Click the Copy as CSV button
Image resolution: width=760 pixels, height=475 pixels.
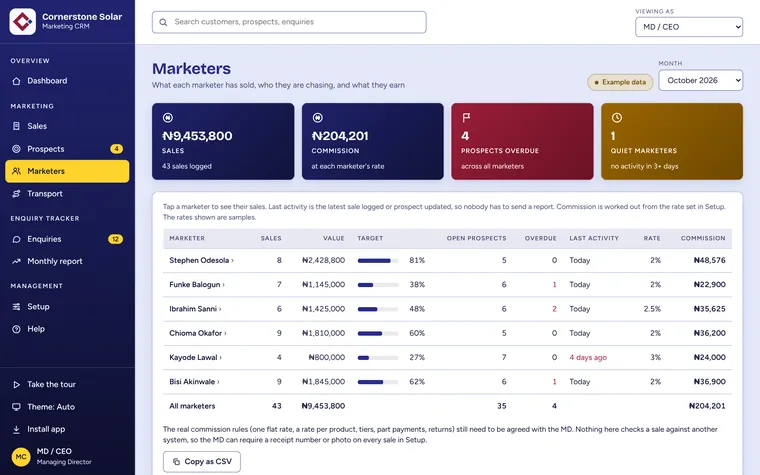[x=202, y=461]
